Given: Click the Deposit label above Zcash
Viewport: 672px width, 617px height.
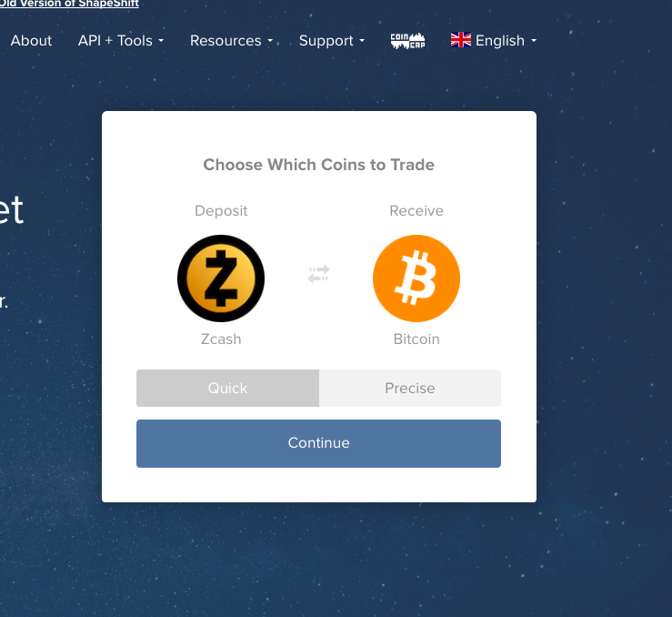Looking at the screenshot, I should (221, 210).
